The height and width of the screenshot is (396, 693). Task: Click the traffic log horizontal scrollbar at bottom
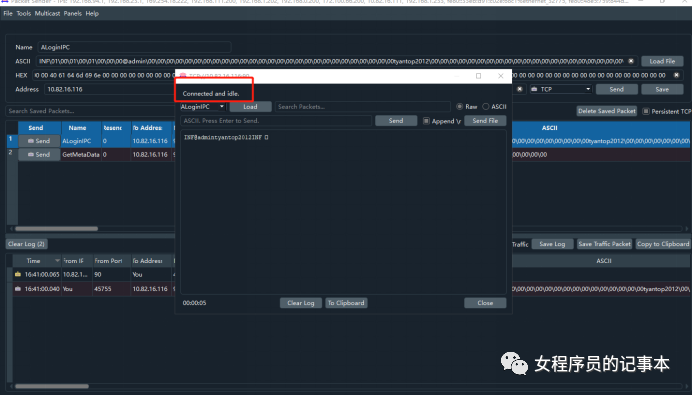[x=52, y=386]
